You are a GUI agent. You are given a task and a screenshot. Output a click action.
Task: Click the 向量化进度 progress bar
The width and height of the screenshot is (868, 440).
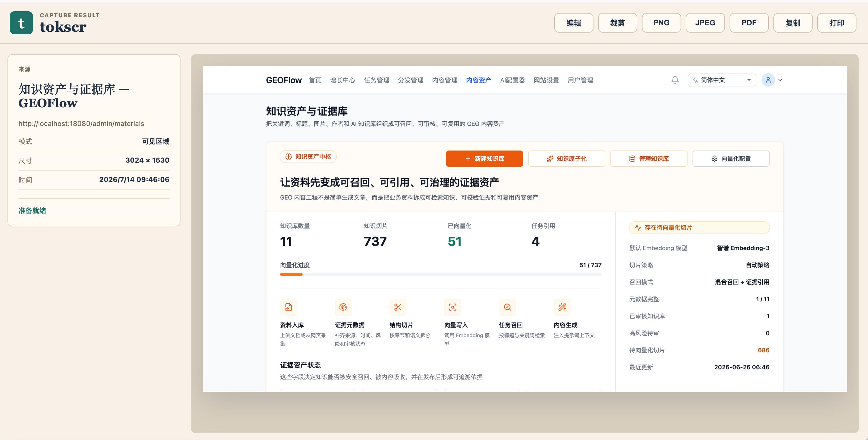[440, 274]
